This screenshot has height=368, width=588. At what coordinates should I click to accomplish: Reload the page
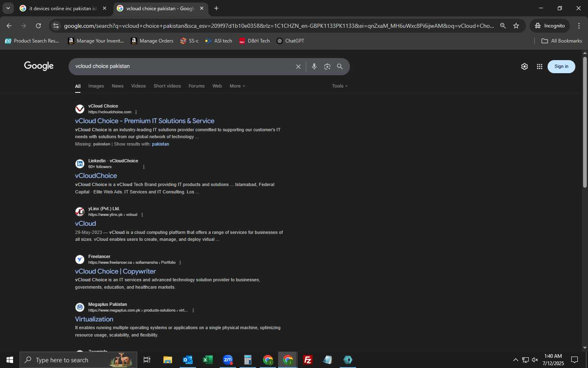38,26
